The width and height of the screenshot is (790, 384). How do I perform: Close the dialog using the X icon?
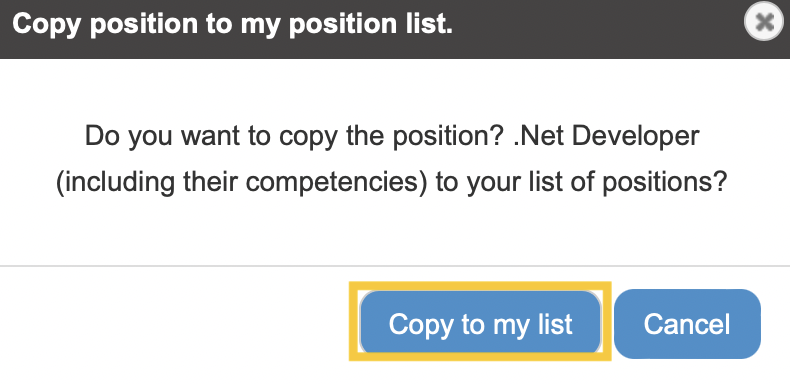764,22
